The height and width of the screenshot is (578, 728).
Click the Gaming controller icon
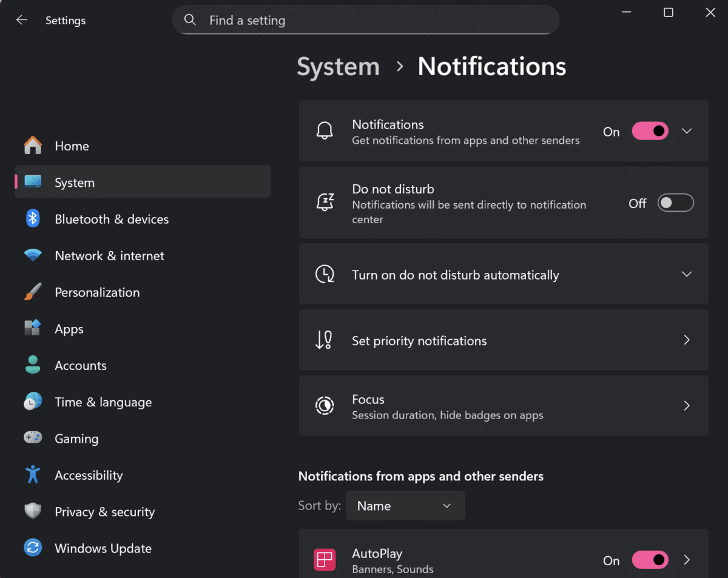pos(33,438)
